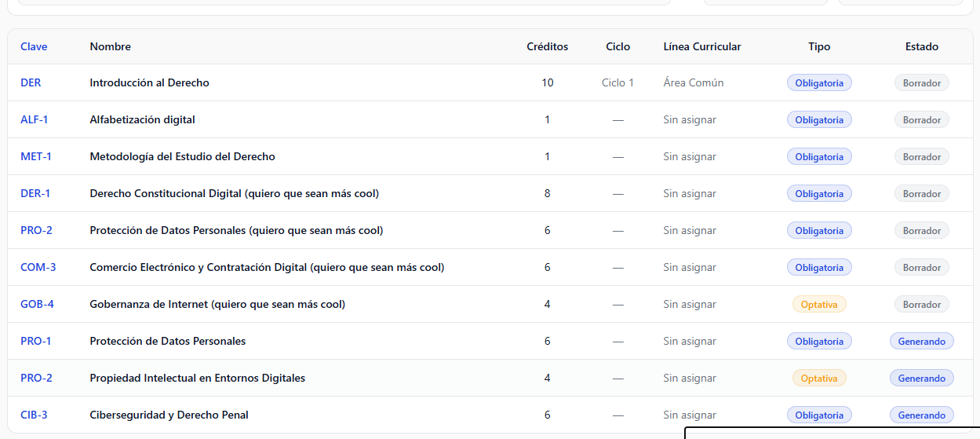Sort the table by the Clave column header
980x439 pixels.
click(x=34, y=46)
